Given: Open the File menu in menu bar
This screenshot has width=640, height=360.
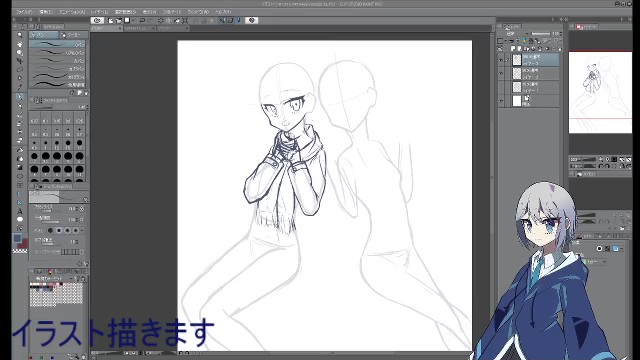Looking at the screenshot, I should coord(24,12).
